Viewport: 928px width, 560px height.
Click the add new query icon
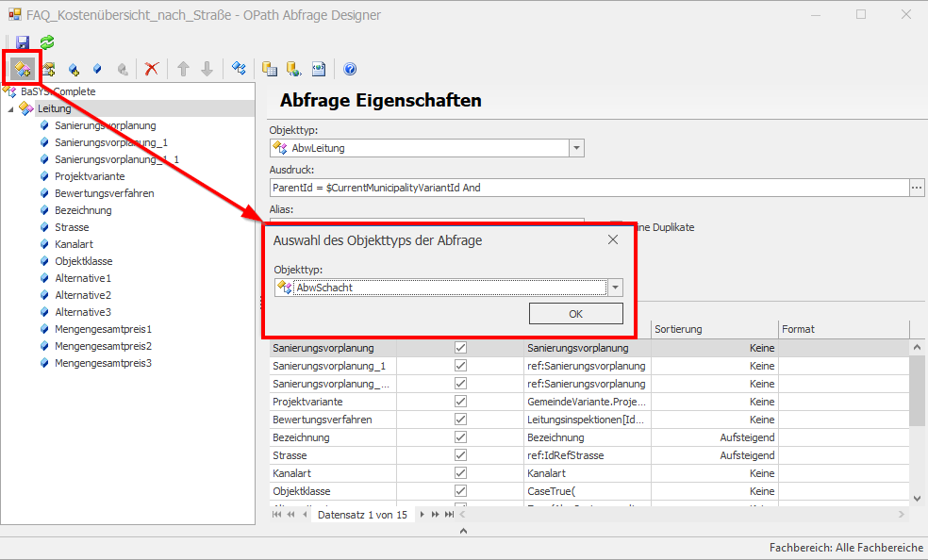click(x=23, y=69)
